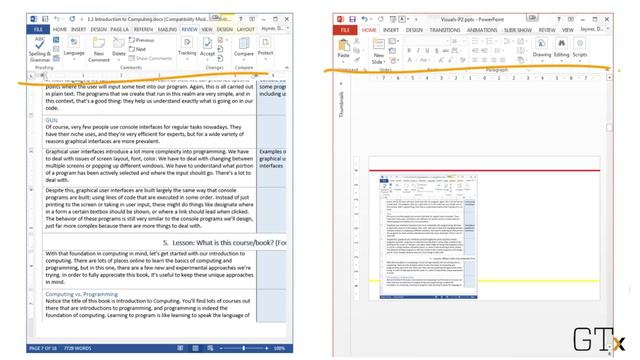This screenshot has width=640, height=360.
Task: Click the 7728 WORDS count
Action: pos(78,348)
